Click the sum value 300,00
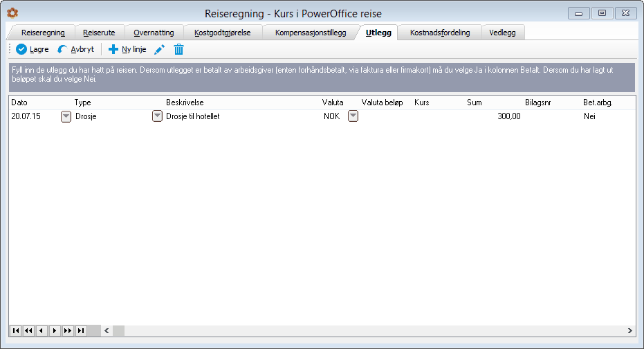644x349 pixels. 509,116
